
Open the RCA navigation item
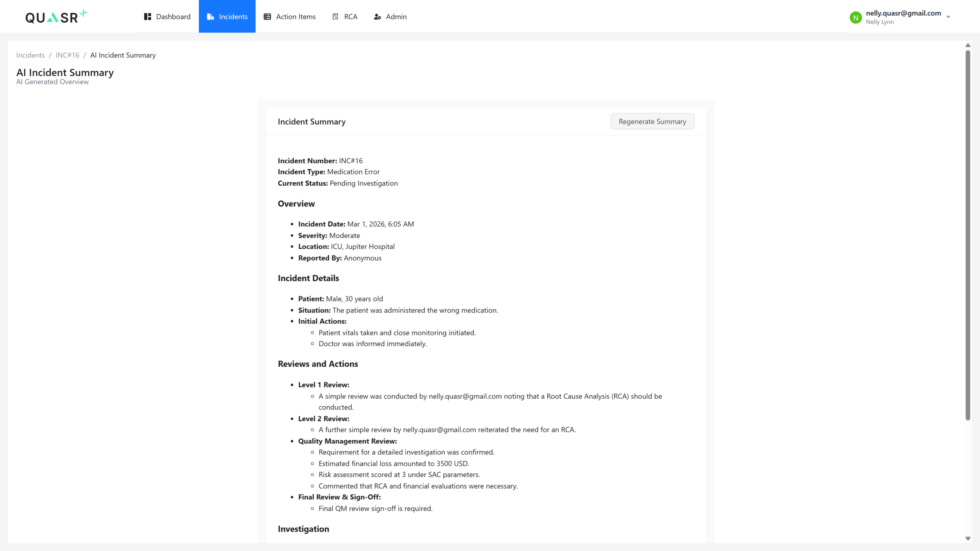coord(350,16)
